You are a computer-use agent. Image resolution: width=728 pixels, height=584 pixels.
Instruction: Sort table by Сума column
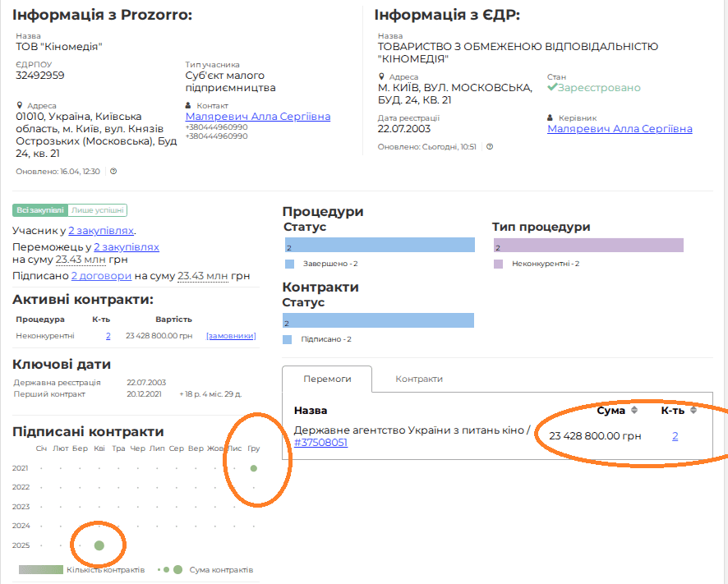click(634, 410)
